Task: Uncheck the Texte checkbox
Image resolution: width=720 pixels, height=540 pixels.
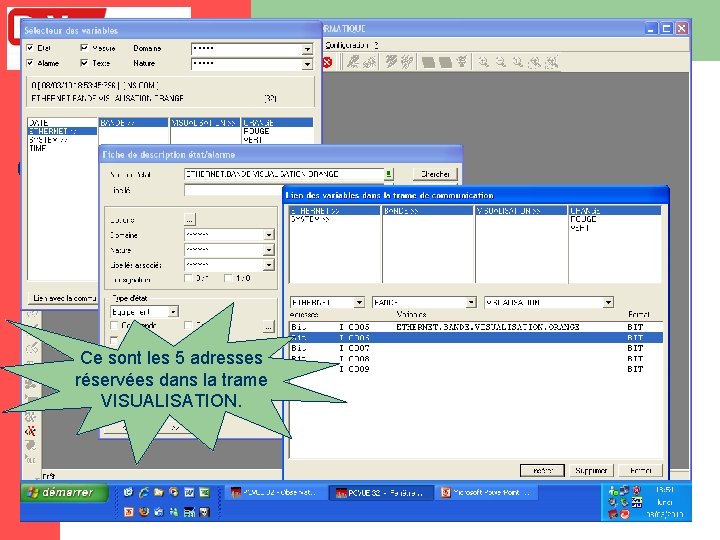Action: (84, 63)
